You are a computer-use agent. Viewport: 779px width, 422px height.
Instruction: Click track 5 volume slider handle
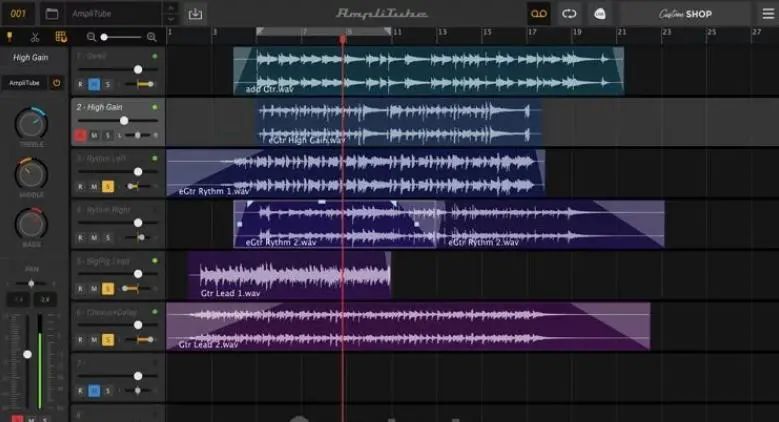pos(138,274)
